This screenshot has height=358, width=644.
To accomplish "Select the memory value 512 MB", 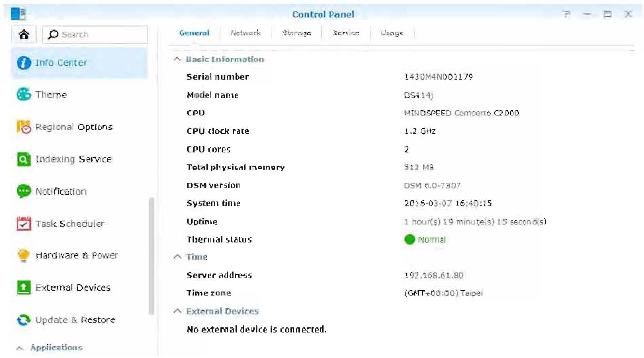I will click(x=418, y=167).
